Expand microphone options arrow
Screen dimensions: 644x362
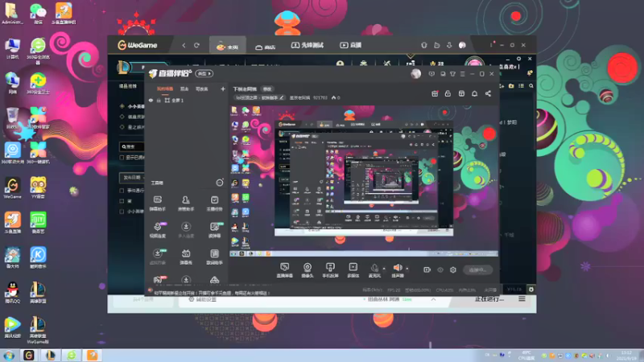pyautogui.click(x=384, y=269)
